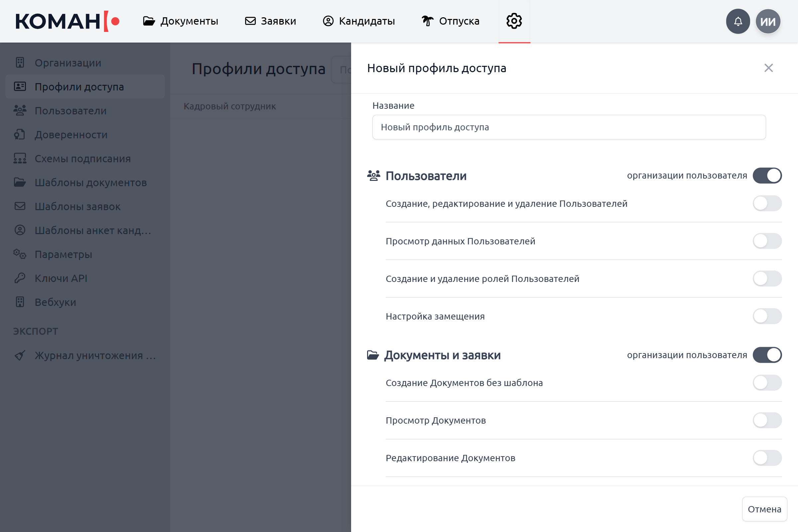Open Отпуска in top navigation
798x532 pixels.
[x=450, y=21]
